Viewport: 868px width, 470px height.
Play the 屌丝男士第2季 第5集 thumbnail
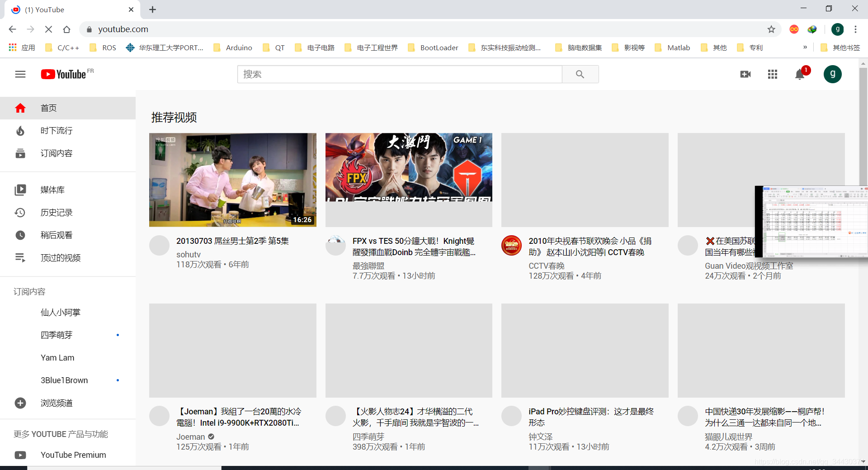click(x=233, y=180)
